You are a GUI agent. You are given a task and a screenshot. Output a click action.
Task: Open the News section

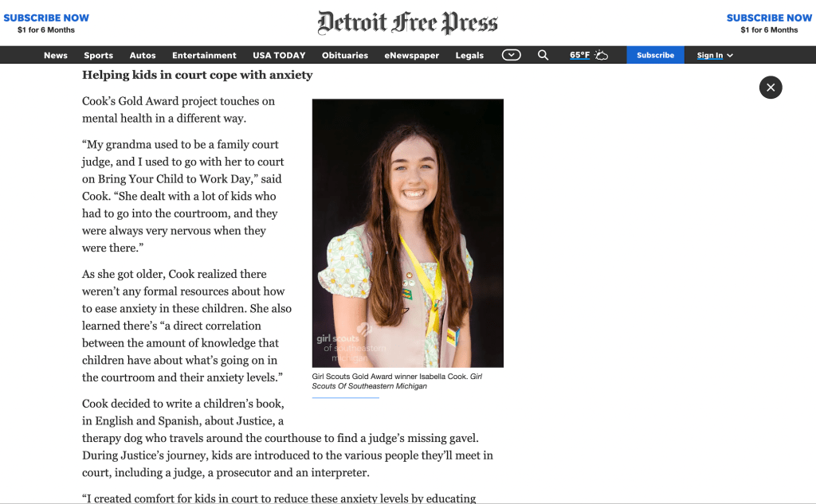56,55
